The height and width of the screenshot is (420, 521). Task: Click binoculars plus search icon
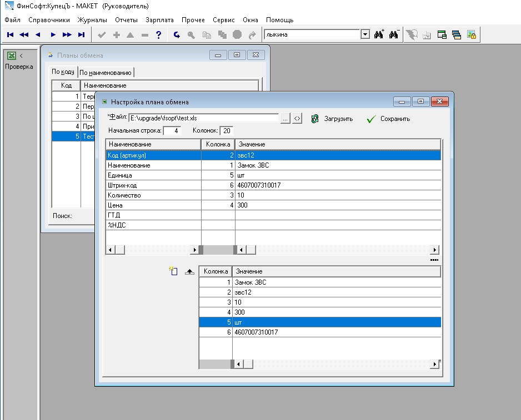click(x=379, y=34)
